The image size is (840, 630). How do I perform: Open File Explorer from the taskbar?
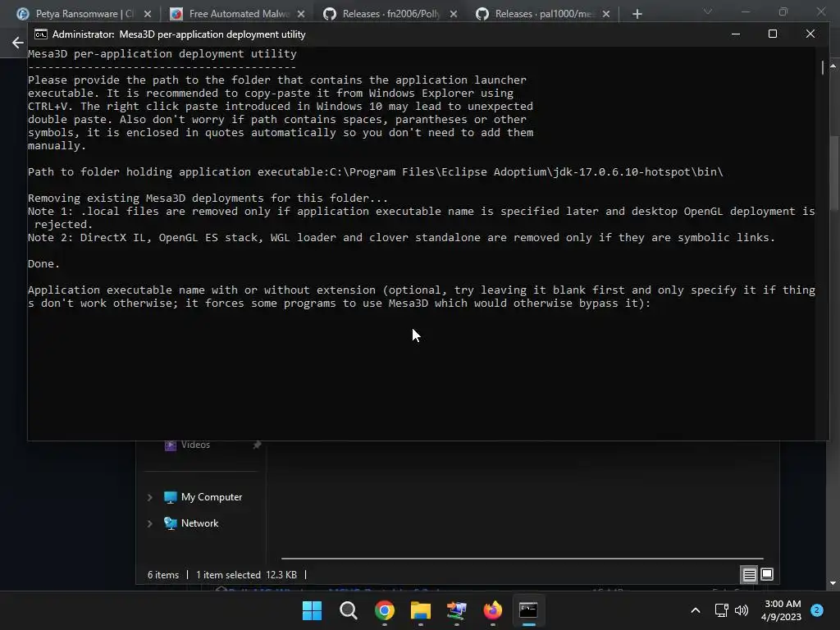pyautogui.click(x=421, y=610)
